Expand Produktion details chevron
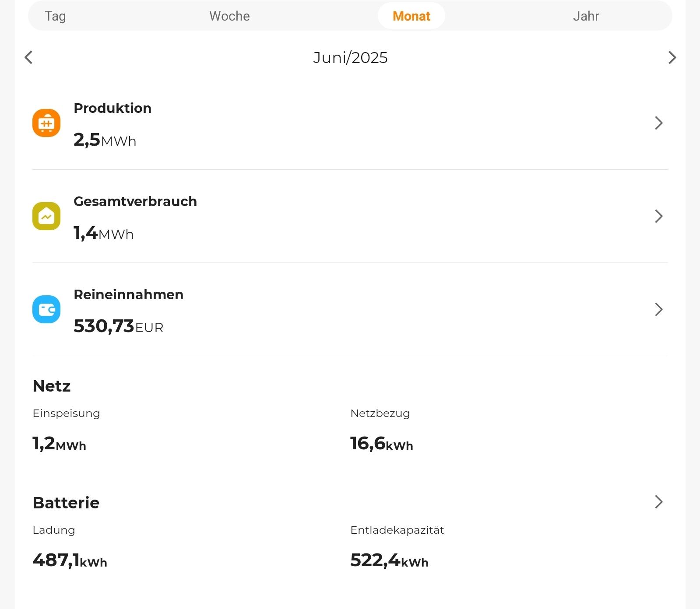The height and width of the screenshot is (609, 700). click(658, 123)
